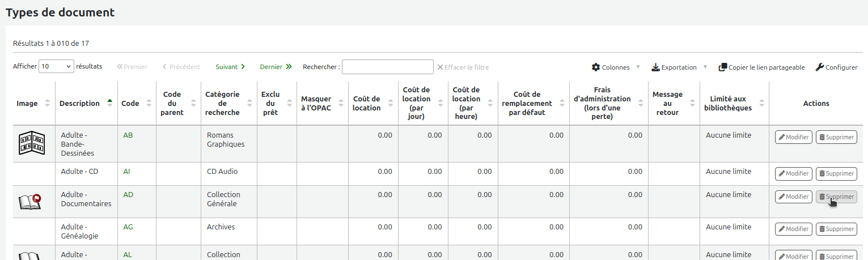
Task: Select Collection Générale in AD row
Action: pos(229,202)
